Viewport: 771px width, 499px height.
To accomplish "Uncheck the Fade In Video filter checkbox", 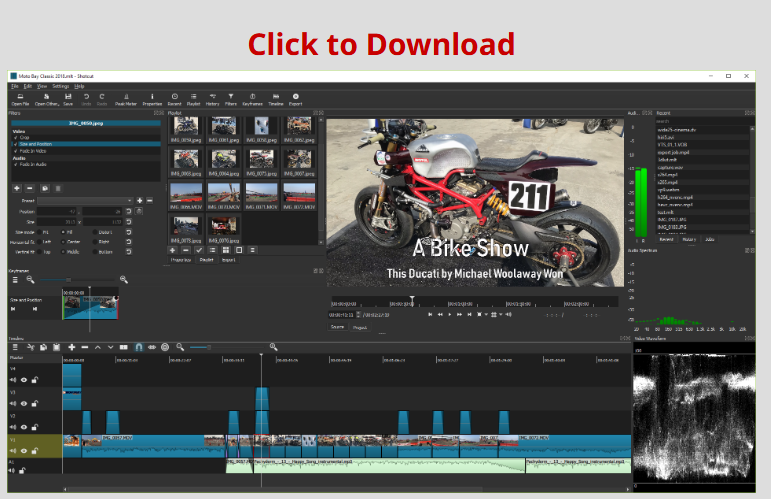I will click(x=16, y=151).
